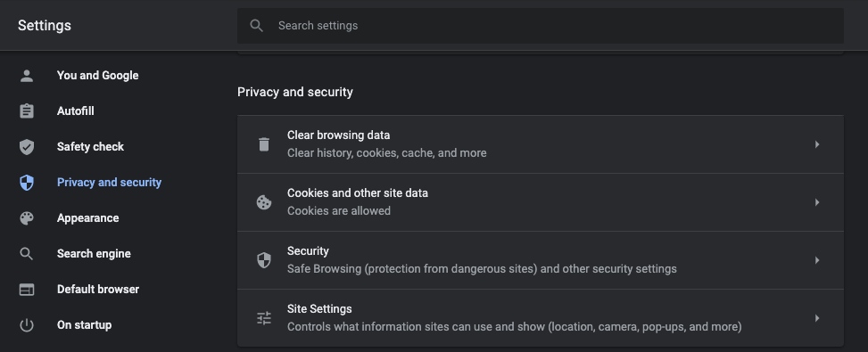Click the blue shield icon for Privacy and security
The width and height of the screenshot is (868, 352).
(x=27, y=183)
